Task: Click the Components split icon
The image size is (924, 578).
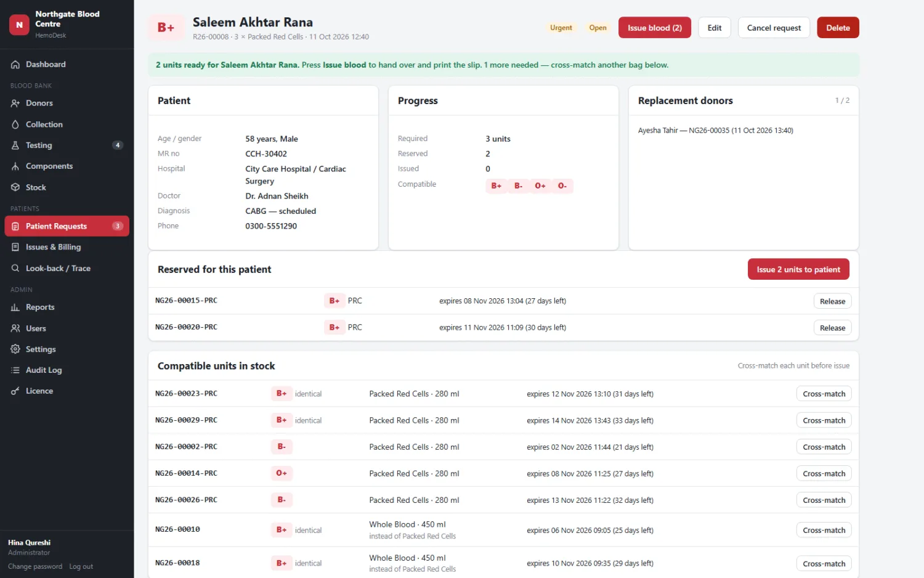Action: pos(15,166)
